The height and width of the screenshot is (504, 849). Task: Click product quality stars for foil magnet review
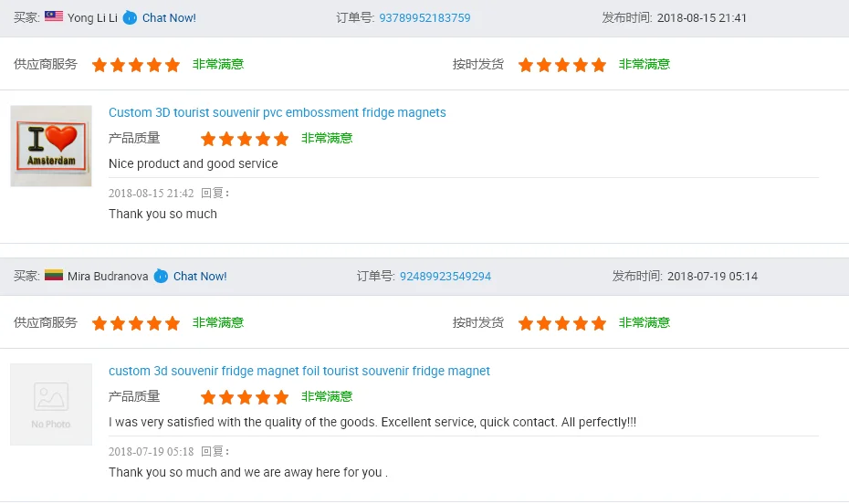pyautogui.click(x=244, y=397)
